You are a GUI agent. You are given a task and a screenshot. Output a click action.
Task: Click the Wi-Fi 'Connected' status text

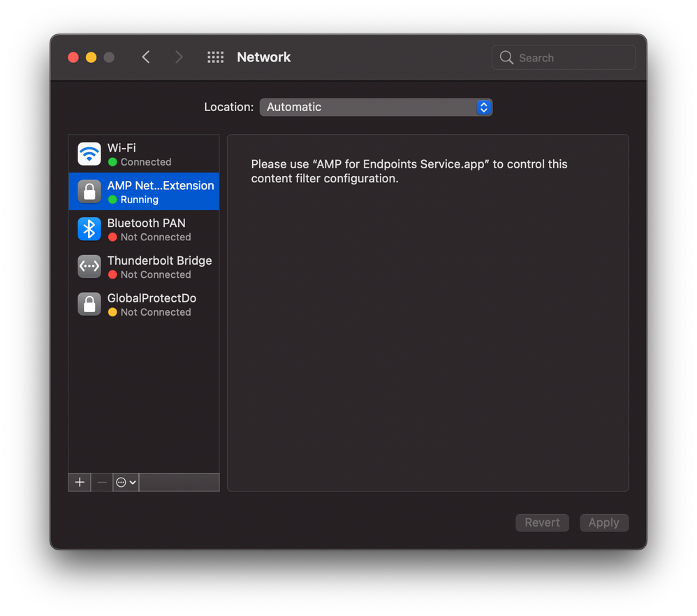point(146,162)
